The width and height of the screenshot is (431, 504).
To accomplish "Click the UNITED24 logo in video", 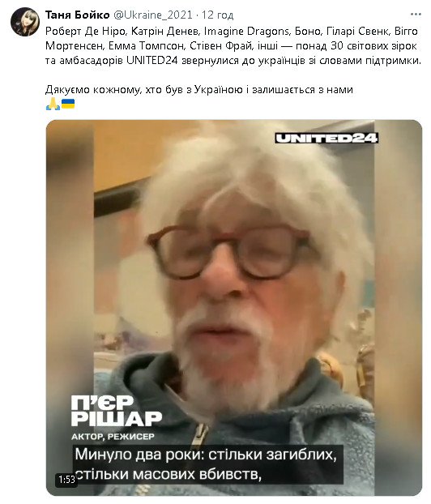I will 326,139.
